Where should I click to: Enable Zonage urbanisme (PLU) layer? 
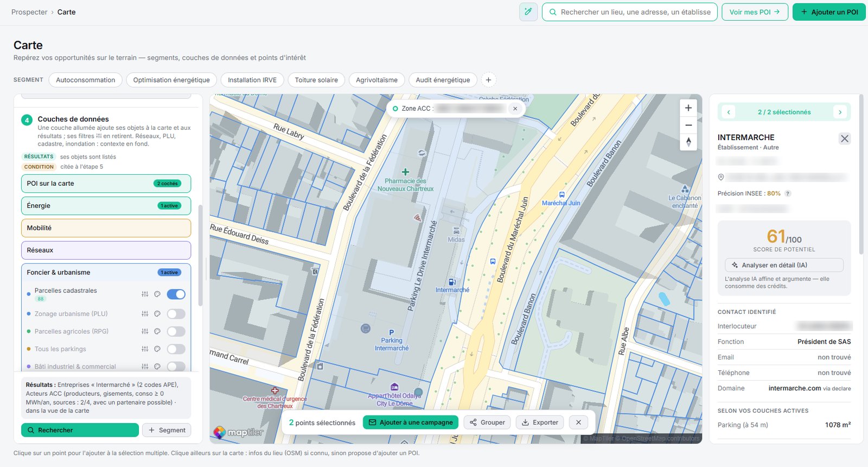point(176,314)
